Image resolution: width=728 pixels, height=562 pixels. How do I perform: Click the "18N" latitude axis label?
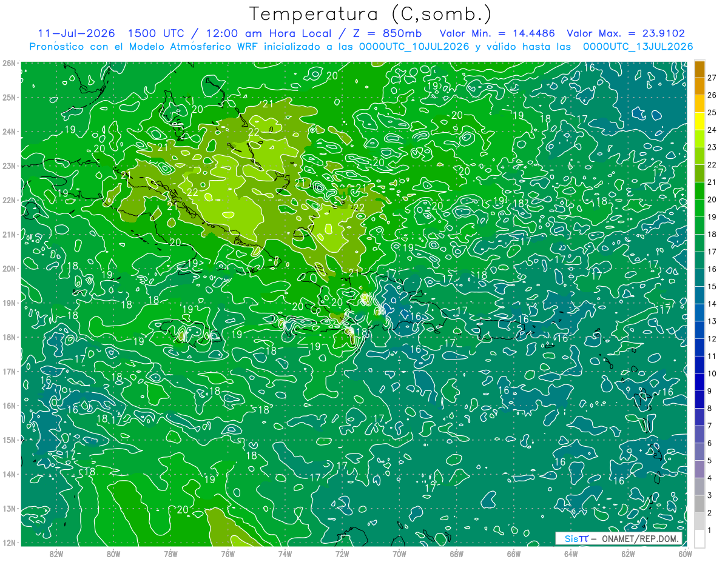pyautogui.click(x=9, y=337)
